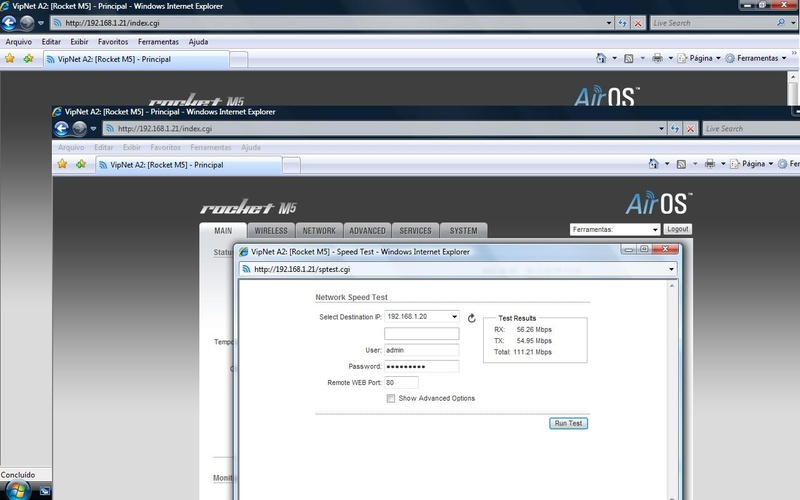
Task: Click Windows Start orb
Action: [x=18, y=491]
